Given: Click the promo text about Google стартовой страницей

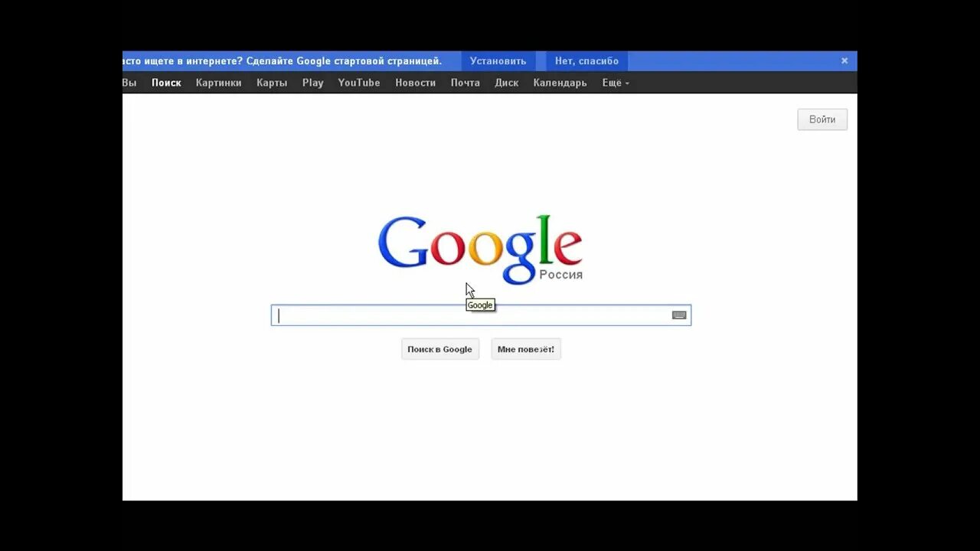Looking at the screenshot, I should click(283, 61).
